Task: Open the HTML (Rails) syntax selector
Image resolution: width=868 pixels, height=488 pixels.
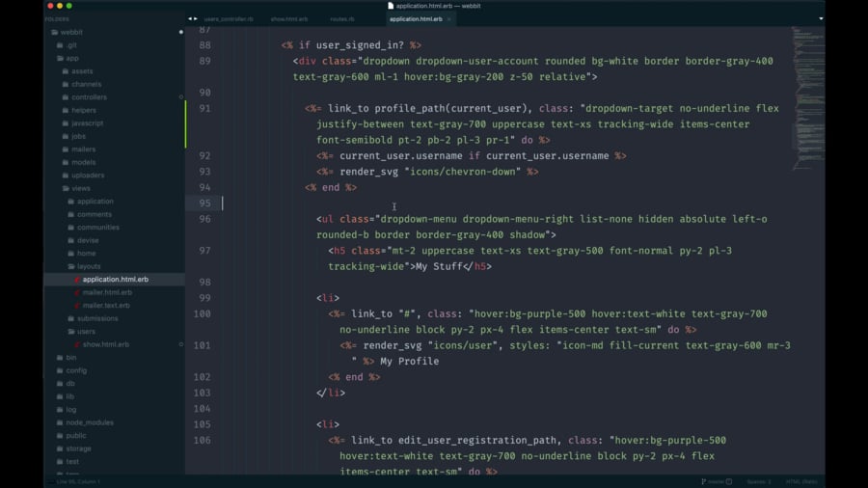Action: [801, 481]
